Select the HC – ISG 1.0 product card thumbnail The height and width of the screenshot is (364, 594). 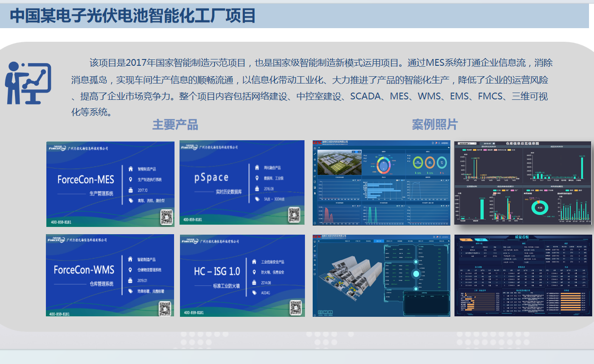click(242, 275)
